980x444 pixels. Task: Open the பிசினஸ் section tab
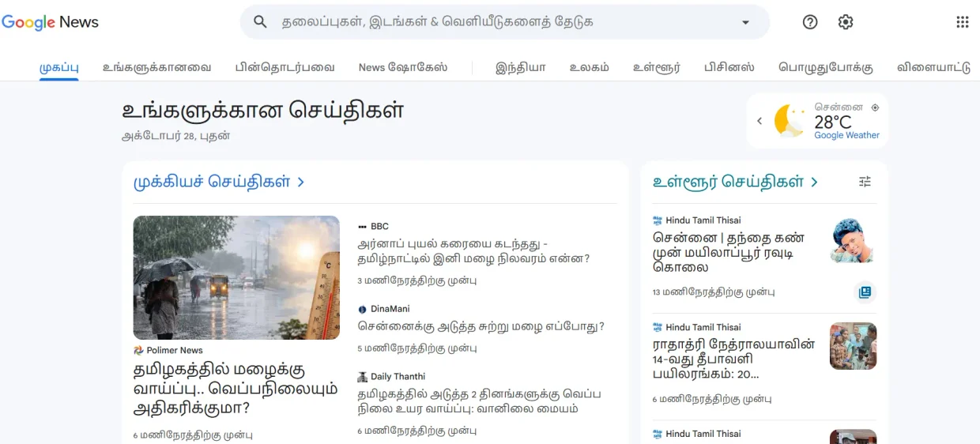(x=729, y=67)
